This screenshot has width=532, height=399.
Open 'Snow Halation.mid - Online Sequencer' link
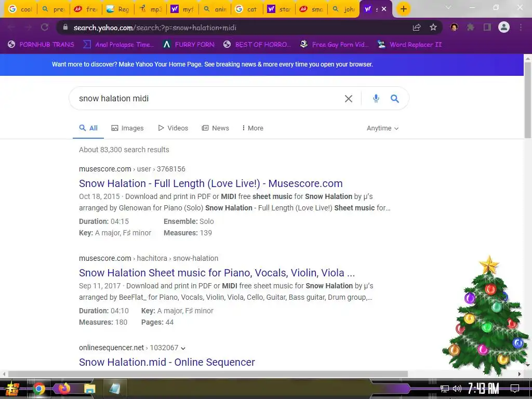(167, 362)
